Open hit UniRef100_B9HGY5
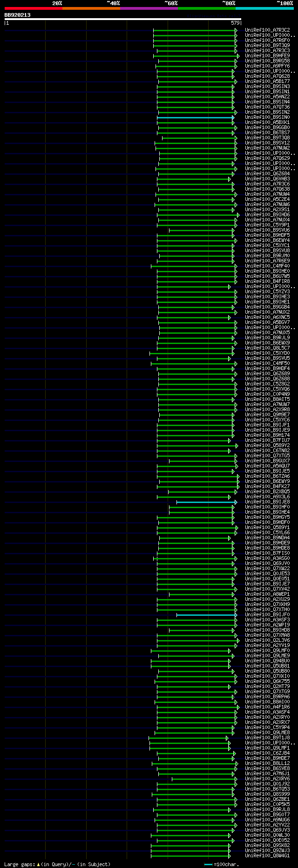 267,517
